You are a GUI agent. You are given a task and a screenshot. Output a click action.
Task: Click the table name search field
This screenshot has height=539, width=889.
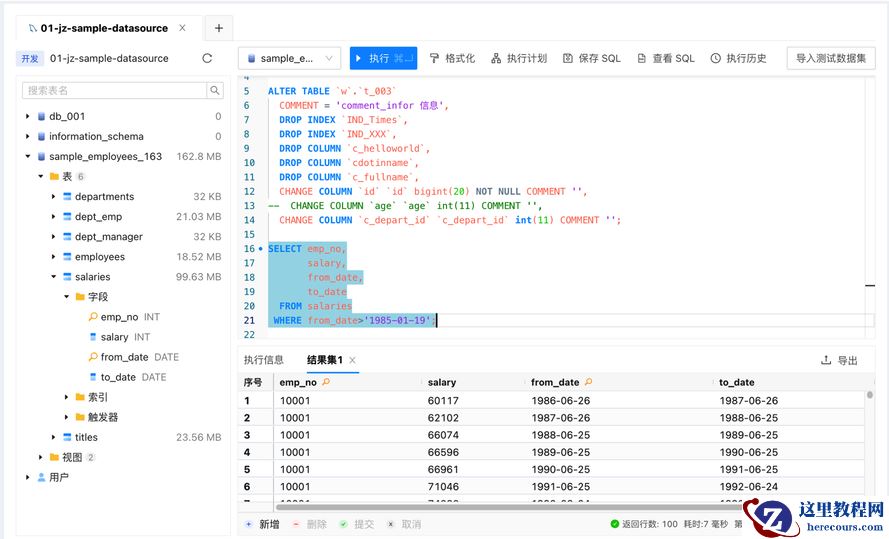pos(114,91)
